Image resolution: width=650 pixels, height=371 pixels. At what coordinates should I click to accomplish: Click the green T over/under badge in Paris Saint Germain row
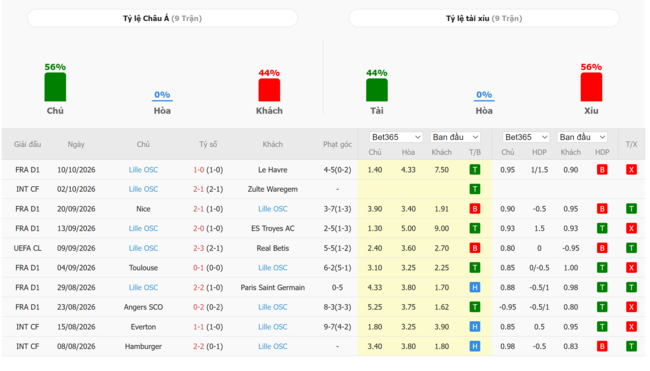[x=631, y=287]
